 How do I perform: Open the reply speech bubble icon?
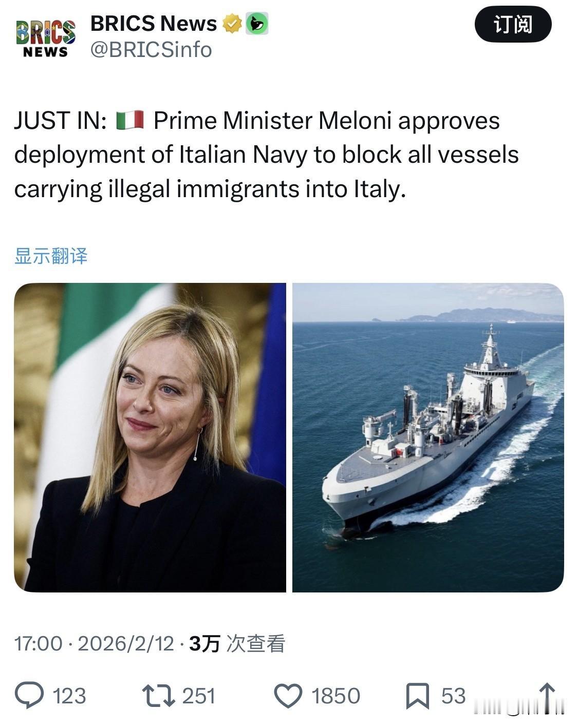coord(29,696)
